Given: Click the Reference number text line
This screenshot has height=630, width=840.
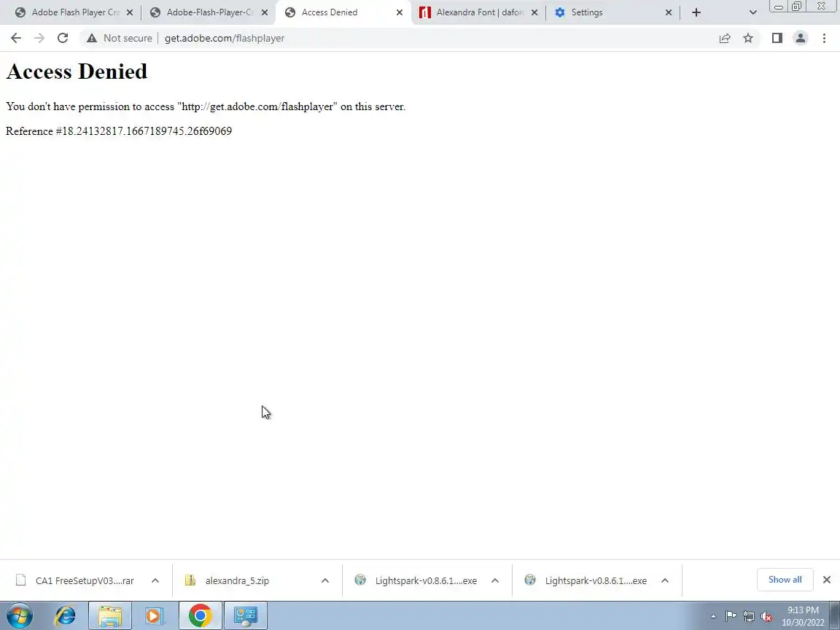Looking at the screenshot, I should [x=119, y=131].
